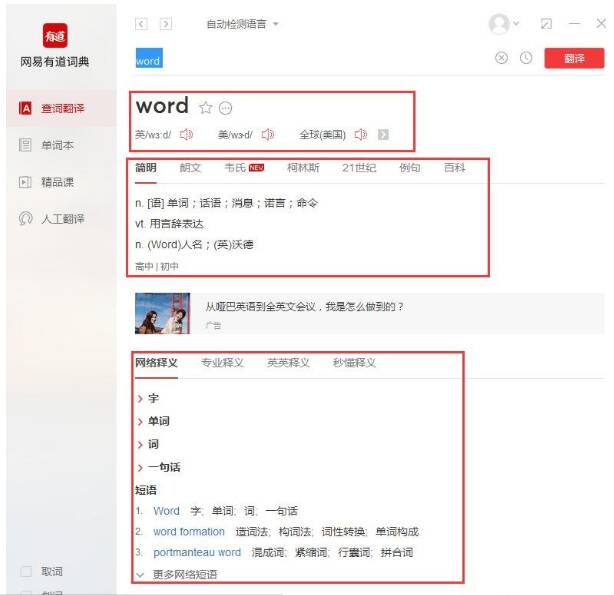Play 全球(美国) pronunciation speaker icon

click(x=361, y=134)
